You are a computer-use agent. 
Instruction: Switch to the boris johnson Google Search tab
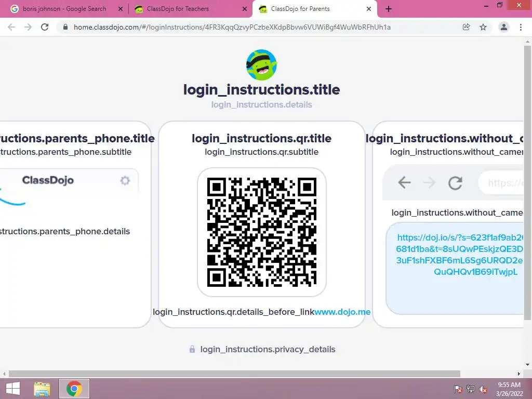[64, 9]
